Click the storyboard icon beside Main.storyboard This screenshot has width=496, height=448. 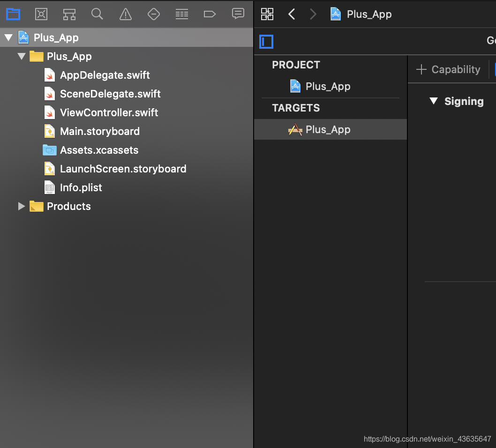point(50,132)
